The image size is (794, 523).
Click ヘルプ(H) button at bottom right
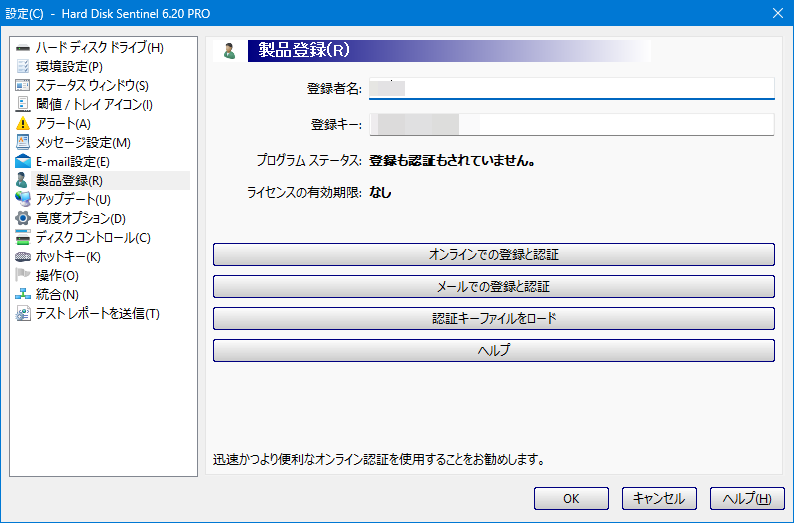coord(747,498)
